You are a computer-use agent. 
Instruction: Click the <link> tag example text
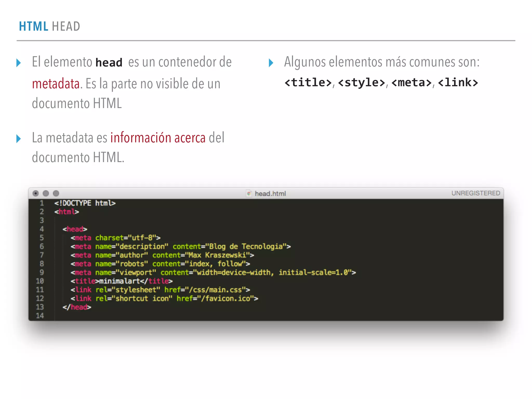click(458, 83)
